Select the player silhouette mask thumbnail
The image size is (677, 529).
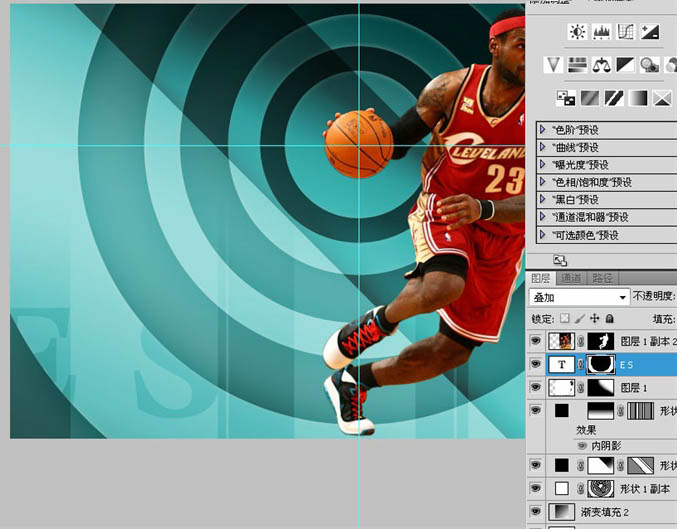601,341
